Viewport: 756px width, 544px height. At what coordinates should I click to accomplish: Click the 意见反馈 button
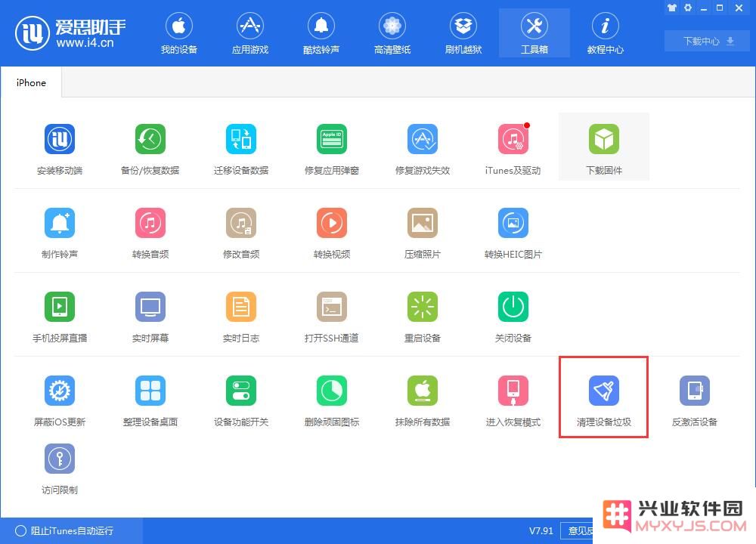(x=577, y=530)
